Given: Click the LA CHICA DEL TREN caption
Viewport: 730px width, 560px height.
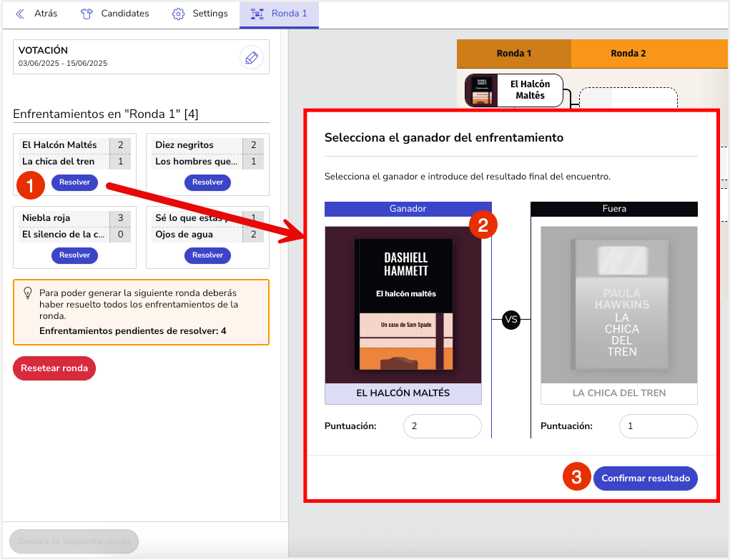Looking at the screenshot, I should click(619, 393).
